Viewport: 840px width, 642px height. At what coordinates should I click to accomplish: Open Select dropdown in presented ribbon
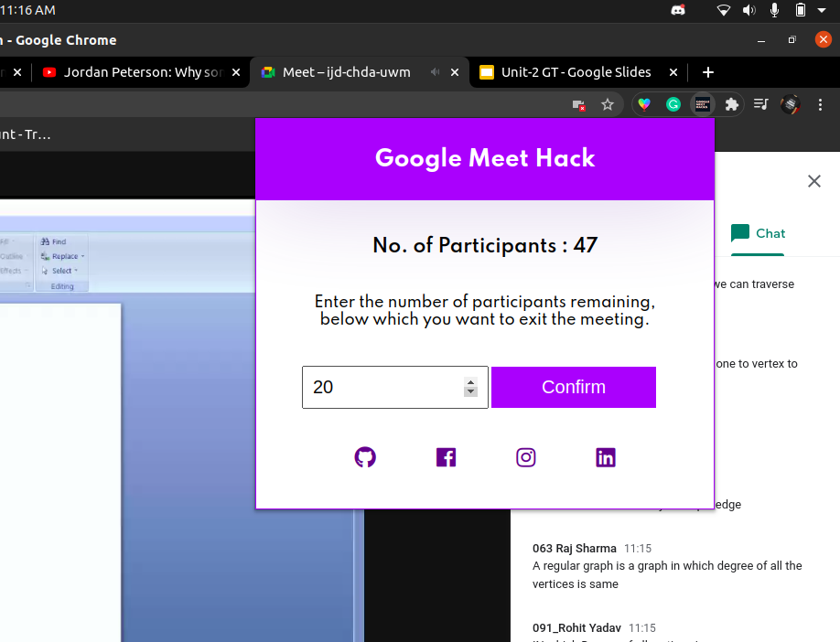click(x=60, y=271)
